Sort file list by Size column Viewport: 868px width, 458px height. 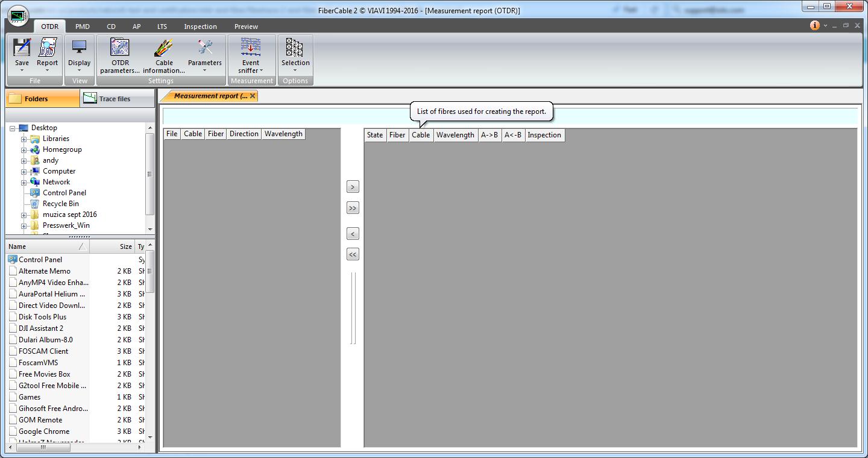coord(112,246)
